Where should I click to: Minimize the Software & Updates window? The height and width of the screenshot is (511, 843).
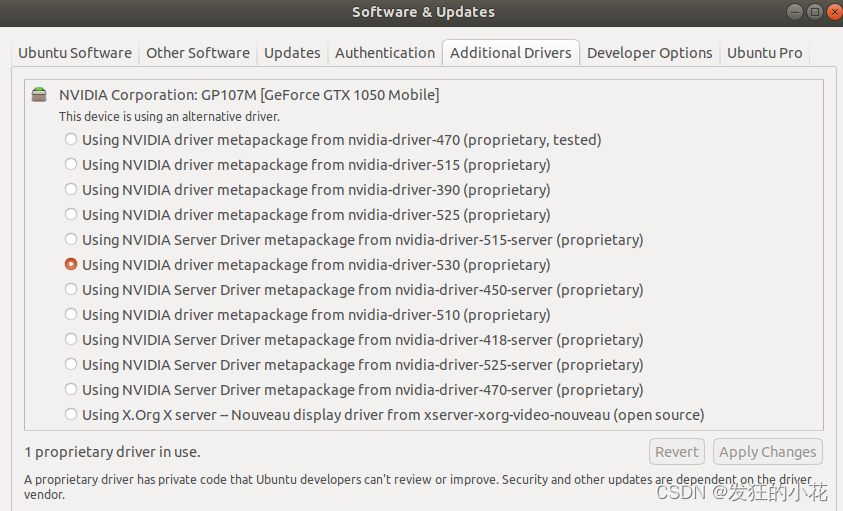795,12
